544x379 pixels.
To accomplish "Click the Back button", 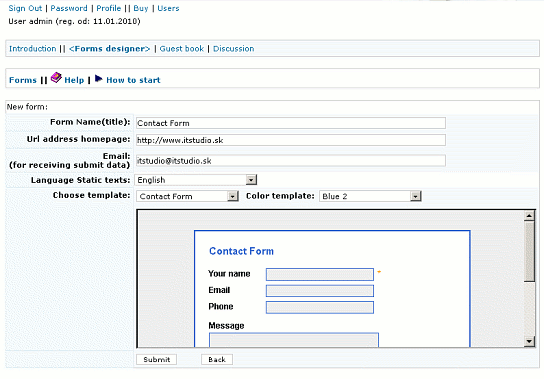I will click(x=217, y=360).
